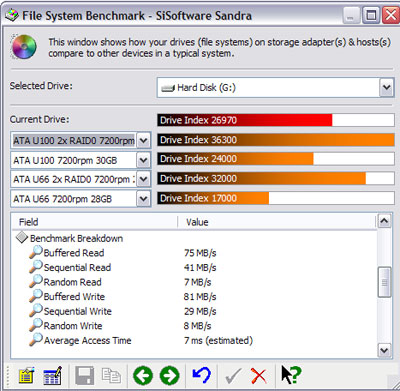Screen dimensions: 400x391
Task: Click the 8 MB/s value
Action: coord(198,326)
